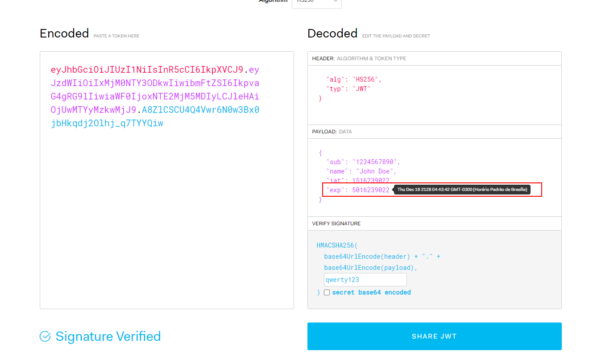
Task: Click the "typ": "JWT" line
Action: [348, 89]
